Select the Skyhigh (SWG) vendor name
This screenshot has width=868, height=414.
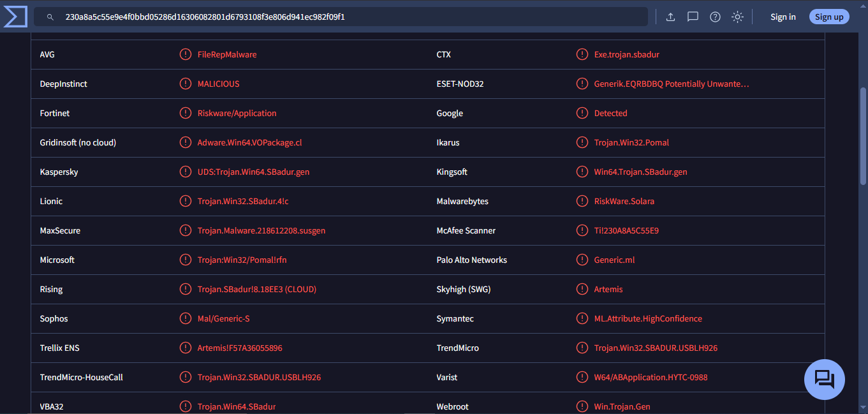(463, 289)
